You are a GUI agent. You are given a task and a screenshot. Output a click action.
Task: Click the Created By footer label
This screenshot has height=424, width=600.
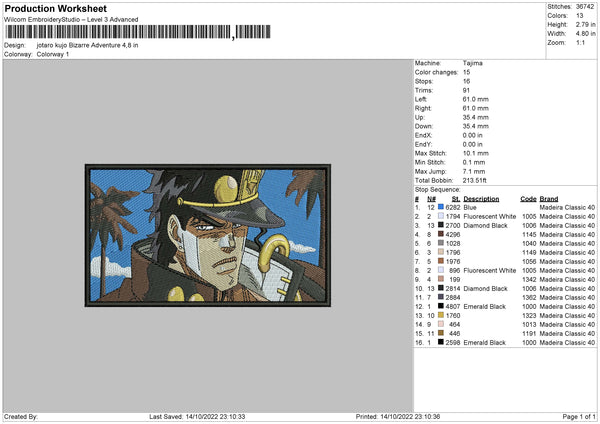click(21, 416)
